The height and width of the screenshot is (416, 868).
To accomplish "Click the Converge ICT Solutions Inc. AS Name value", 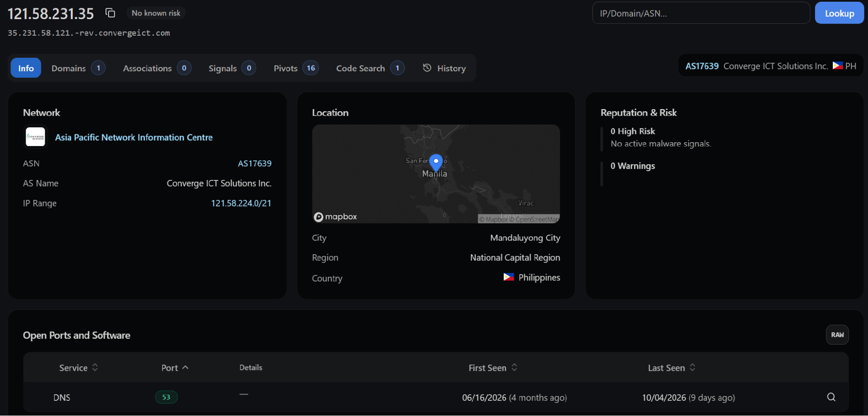I will pos(219,183).
